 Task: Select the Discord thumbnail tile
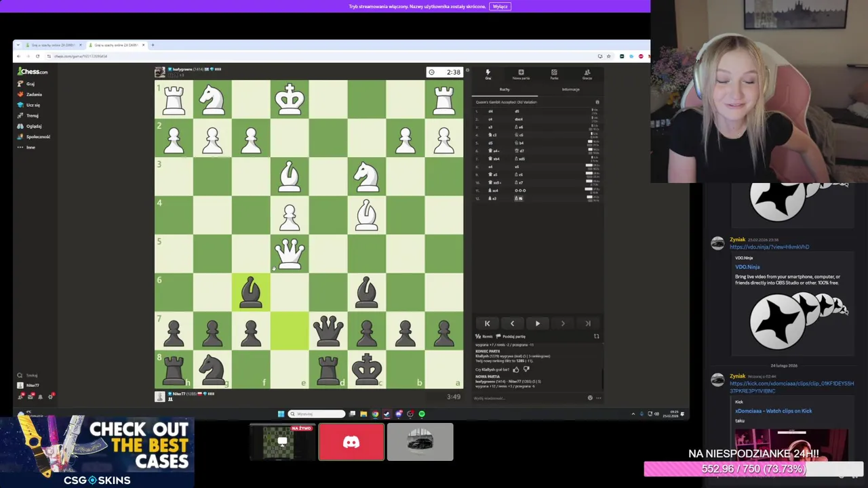(x=351, y=442)
